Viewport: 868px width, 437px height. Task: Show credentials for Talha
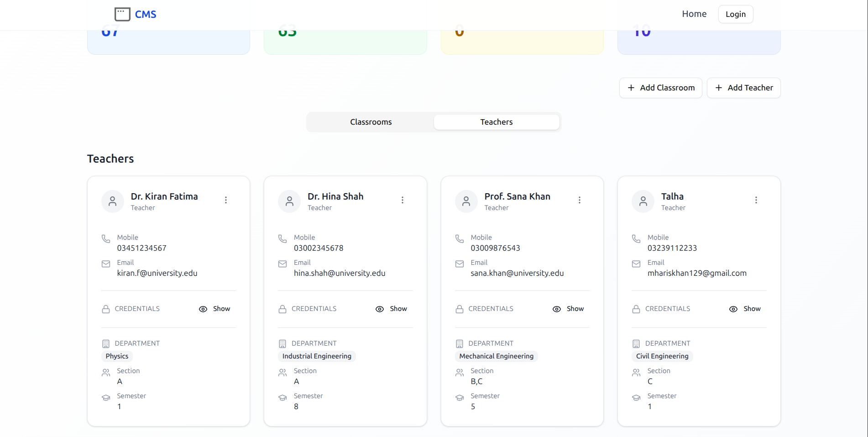[x=745, y=309]
